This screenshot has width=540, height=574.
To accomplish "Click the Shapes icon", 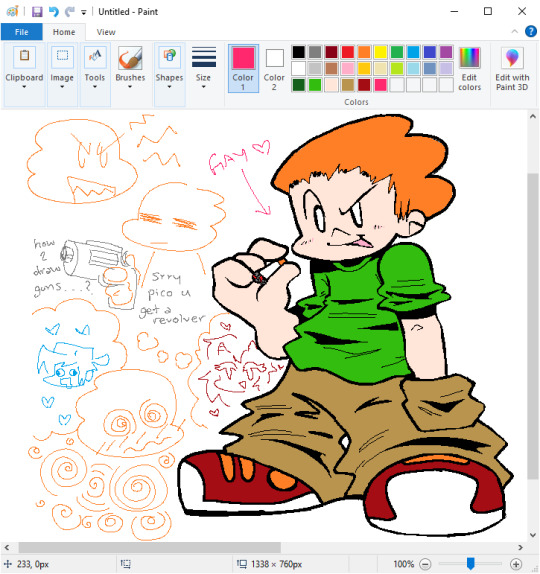I will [x=170, y=57].
